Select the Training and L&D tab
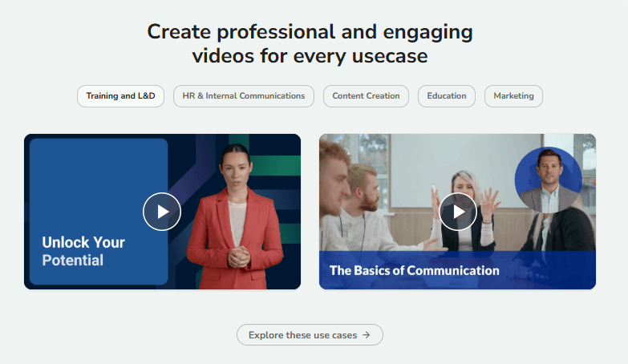Image resolution: width=628 pixels, height=364 pixels. (120, 96)
